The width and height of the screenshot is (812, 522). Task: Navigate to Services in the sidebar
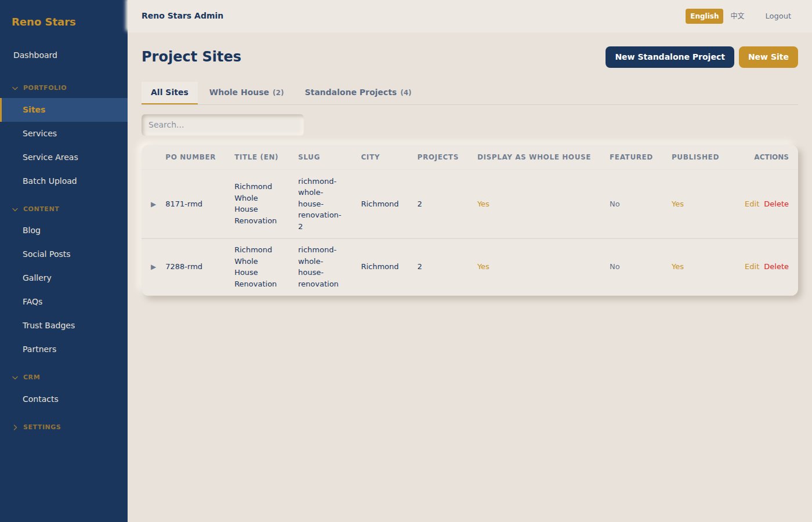pyautogui.click(x=39, y=133)
